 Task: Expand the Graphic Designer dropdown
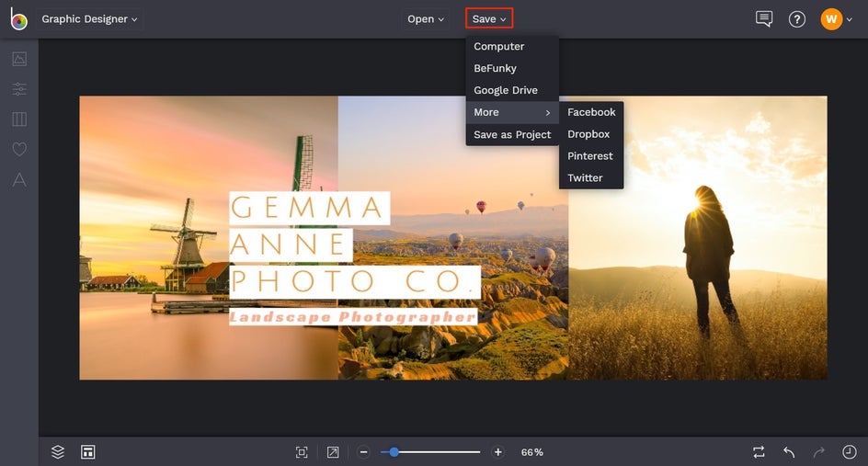[x=89, y=19]
